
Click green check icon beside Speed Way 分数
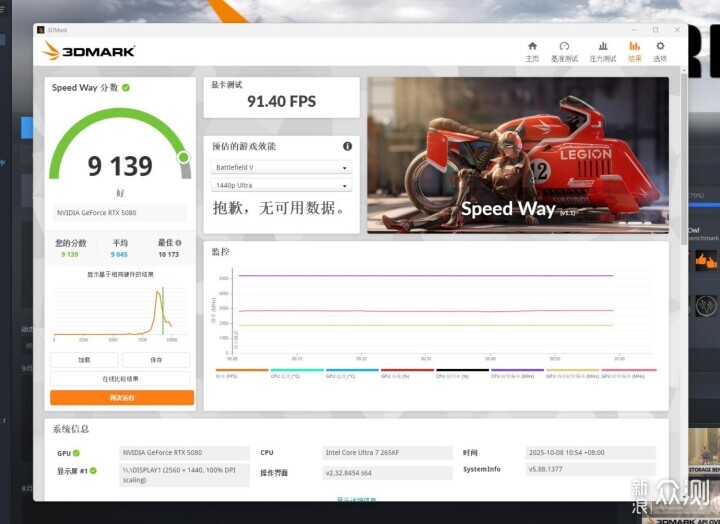point(126,88)
